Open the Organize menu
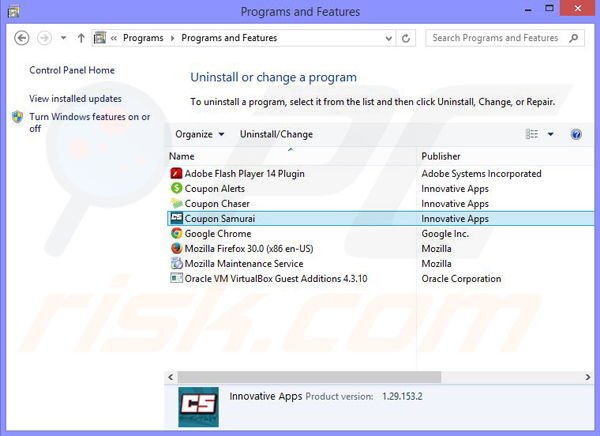The height and width of the screenshot is (436, 600). pos(199,134)
